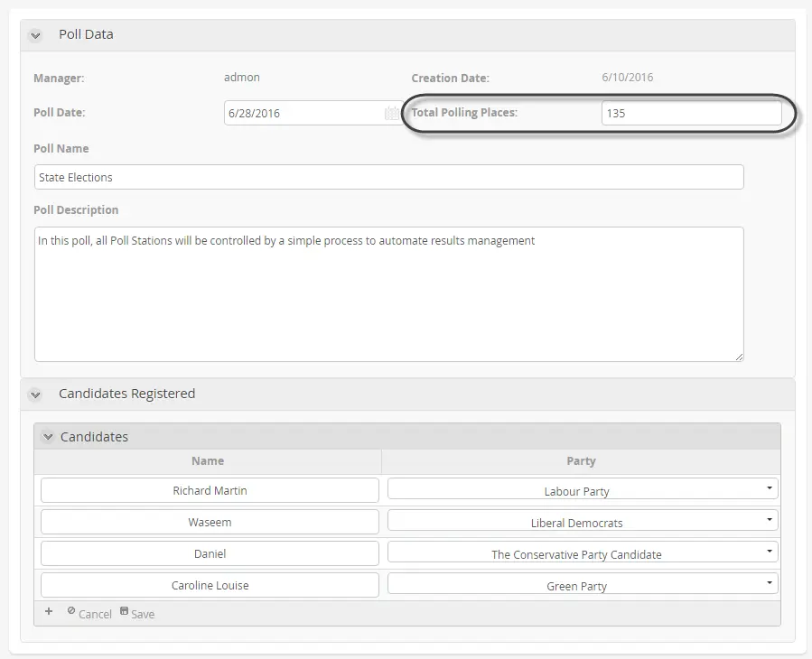This screenshot has height=659, width=812.
Task: Edit the Daniel name cell
Action: 210,553
